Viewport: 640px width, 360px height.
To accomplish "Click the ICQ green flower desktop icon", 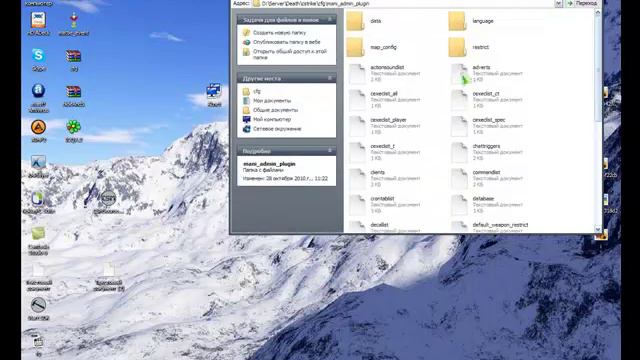I will click(x=74, y=127).
